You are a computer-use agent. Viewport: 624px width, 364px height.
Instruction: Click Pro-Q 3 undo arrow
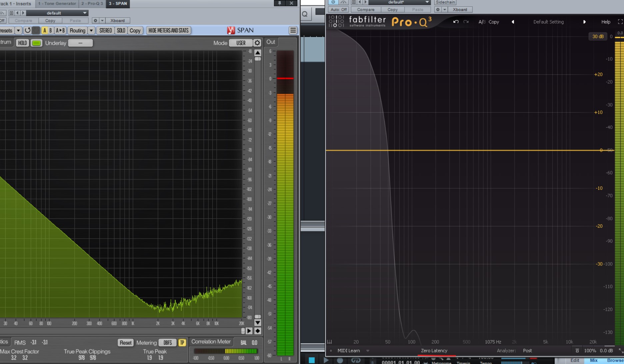pos(456,22)
